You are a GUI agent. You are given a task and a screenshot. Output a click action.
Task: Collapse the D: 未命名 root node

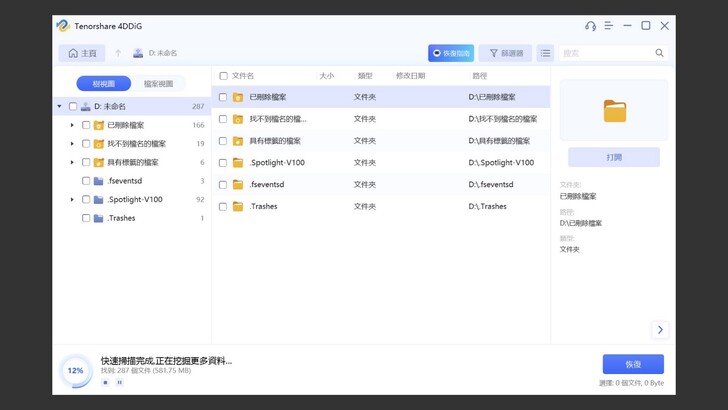[x=60, y=107]
